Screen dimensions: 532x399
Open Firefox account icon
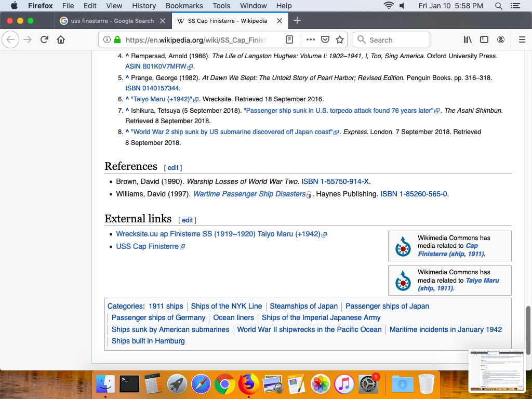coord(501,40)
